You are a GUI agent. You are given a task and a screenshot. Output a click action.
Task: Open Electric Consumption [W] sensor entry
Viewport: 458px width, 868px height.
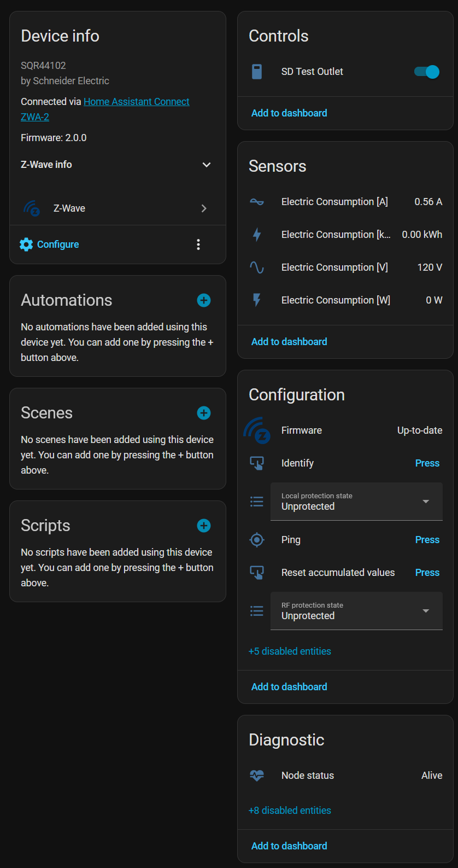[x=336, y=300]
